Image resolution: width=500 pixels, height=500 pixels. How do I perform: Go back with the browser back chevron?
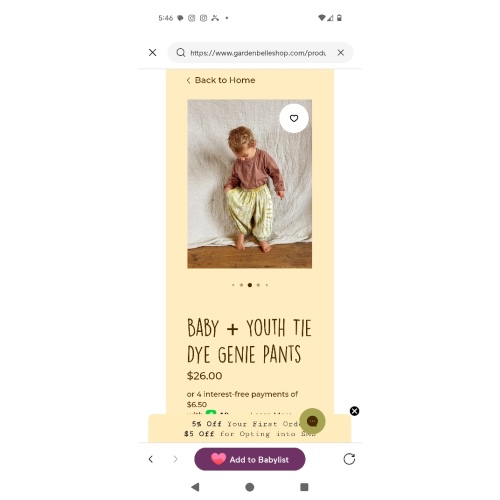pyautogui.click(x=151, y=459)
